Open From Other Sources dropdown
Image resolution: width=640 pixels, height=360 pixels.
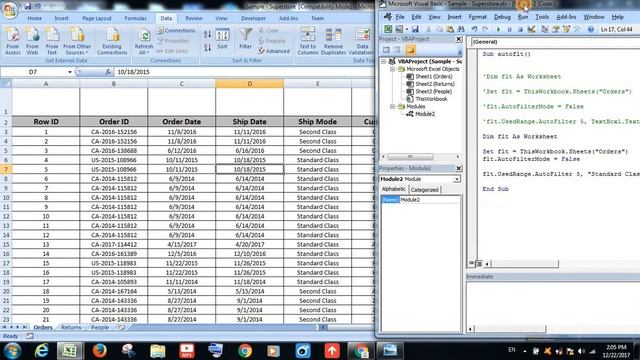pyautogui.click(x=77, y=41)
